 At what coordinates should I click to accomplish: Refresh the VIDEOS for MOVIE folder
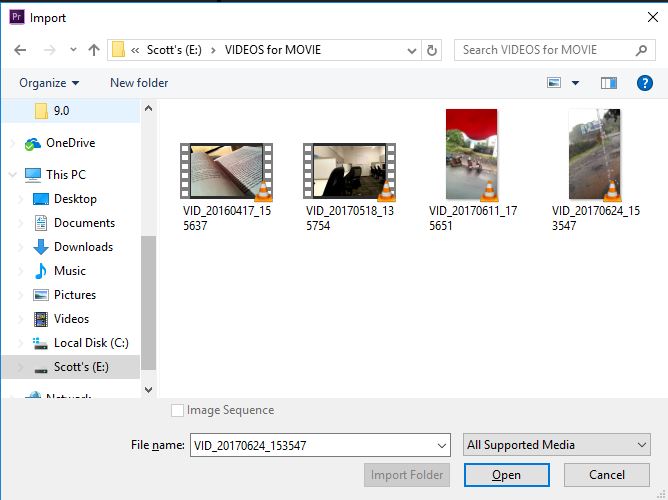click(x=432, y=50)
